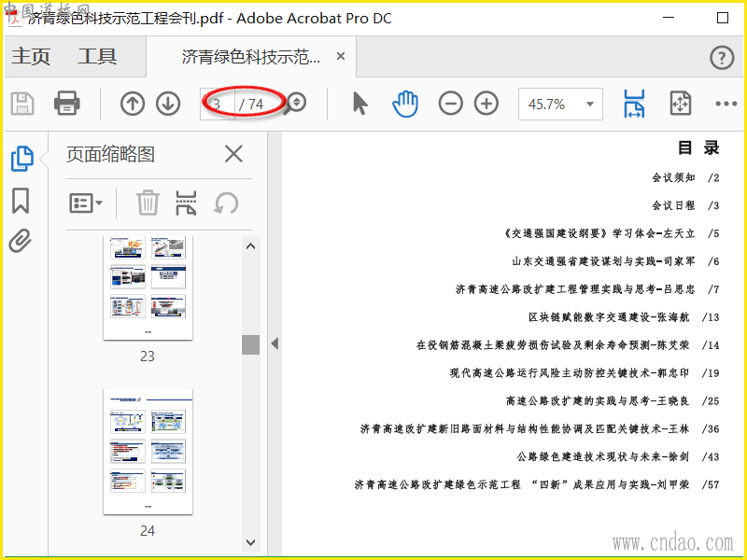747x560 pixels.
Task: Click entry 公路绿色建造技术现状与未来-徐剑
Action: click(x=603, y=457)
